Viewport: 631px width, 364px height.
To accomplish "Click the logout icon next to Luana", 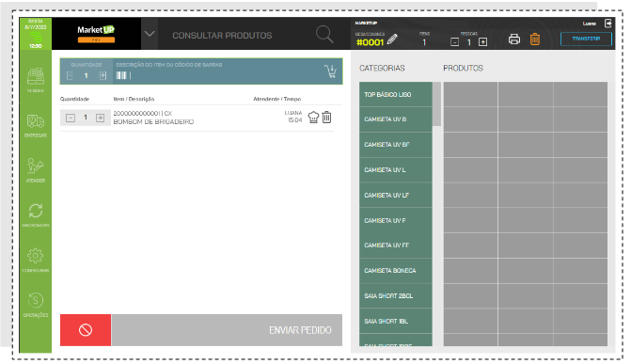I will [x=608, y=24].
